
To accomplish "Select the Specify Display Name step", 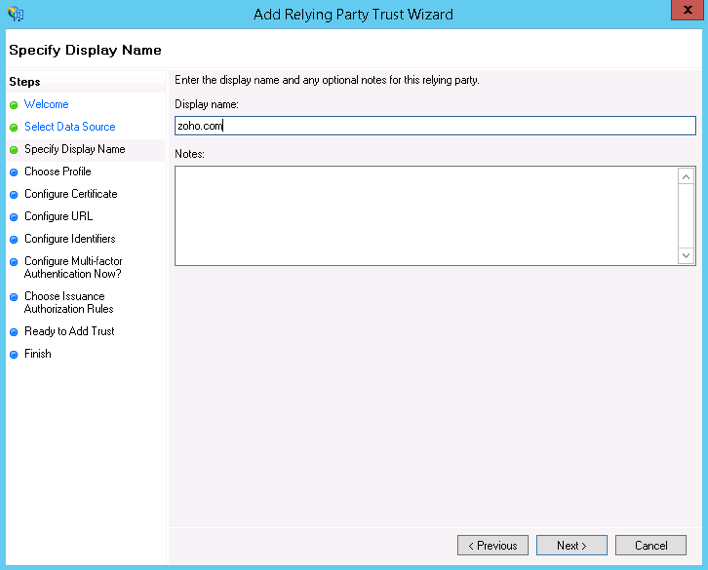I will coord(74,149).
